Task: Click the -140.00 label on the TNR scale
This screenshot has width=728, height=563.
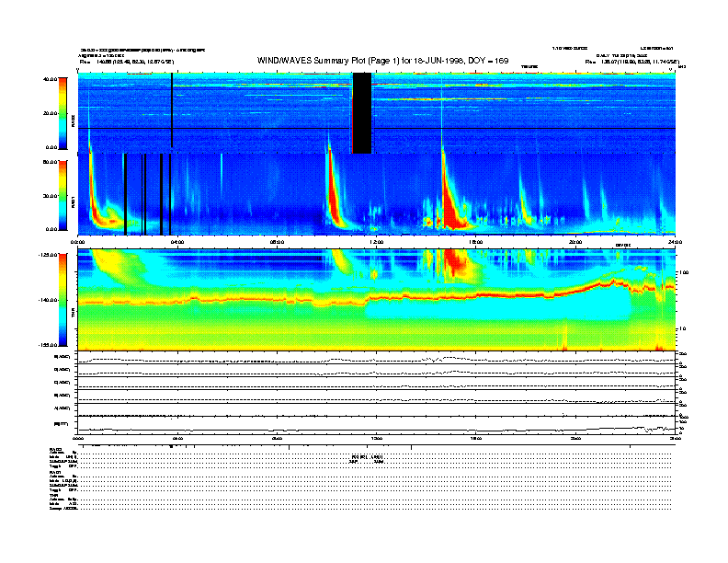Action: (48, 300)
